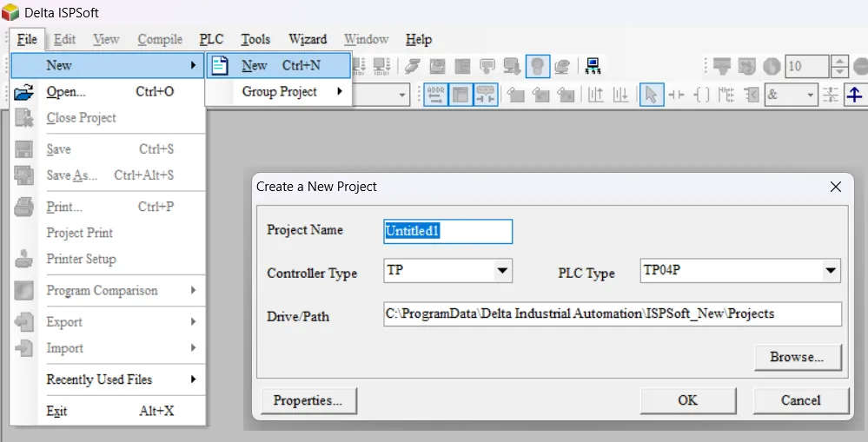Choose Open... from the File menu
The width and height of the screenshot is (868, 442).
click(x=108, y=91)
